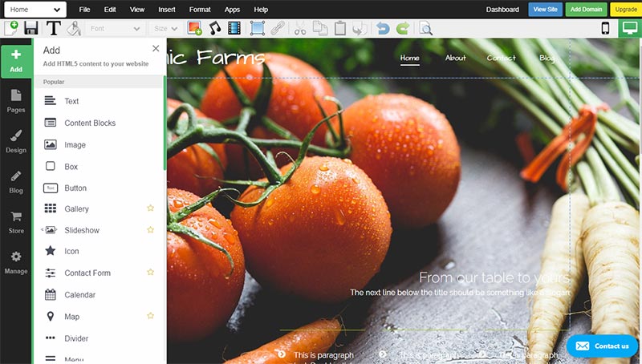Expand the Size dropdown
642x364 pixels.
click(165, 29)
